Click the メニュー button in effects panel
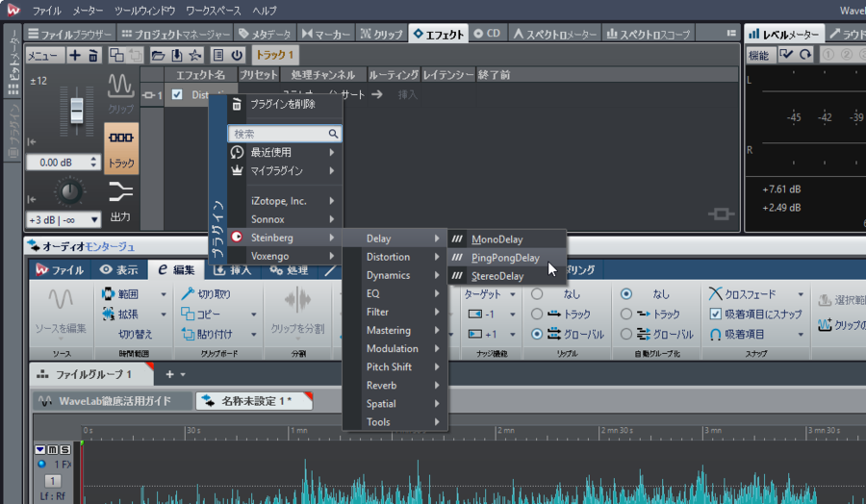 click(44, 55)
